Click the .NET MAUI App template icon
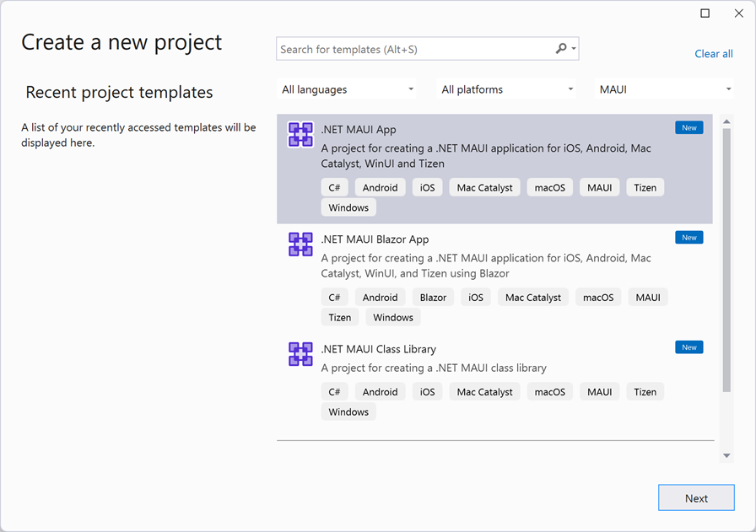 click(x=300, y=135)
